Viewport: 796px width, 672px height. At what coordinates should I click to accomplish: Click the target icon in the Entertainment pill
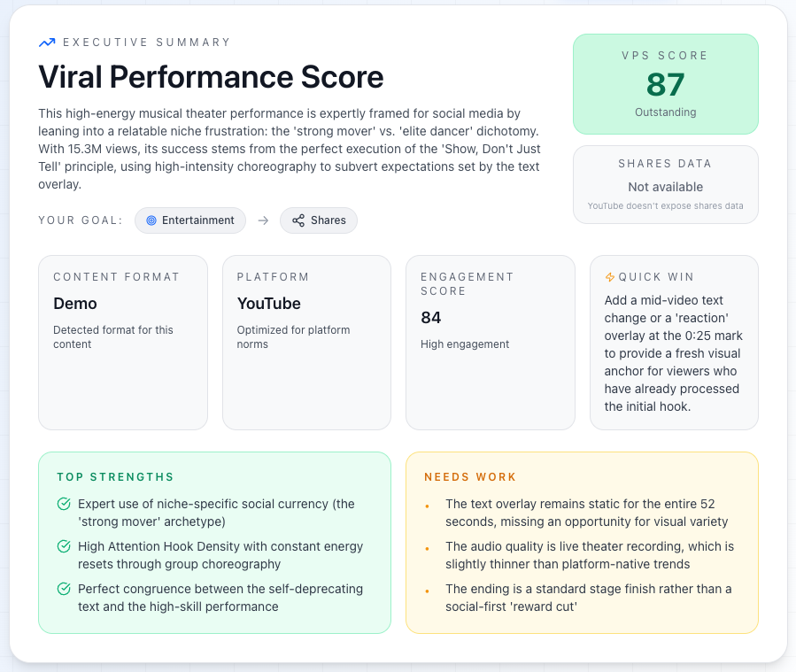click(x=151, y=220)
